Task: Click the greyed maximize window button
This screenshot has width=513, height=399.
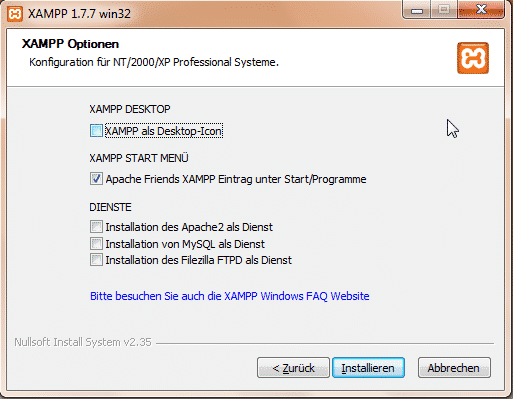Action: coord(444,10)
